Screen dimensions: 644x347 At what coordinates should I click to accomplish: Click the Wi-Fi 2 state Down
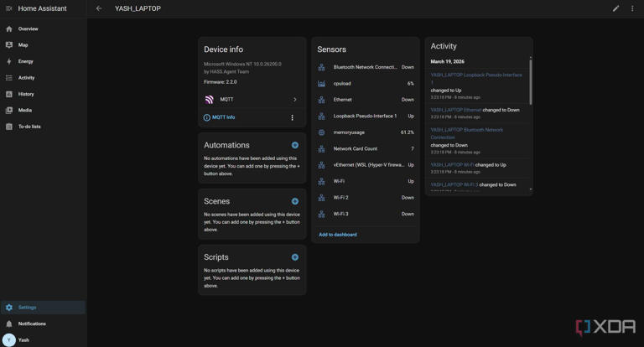point(408,198)
